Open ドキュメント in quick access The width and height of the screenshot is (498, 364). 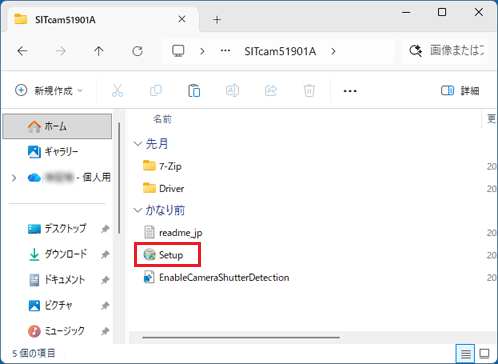click(57, 280)
